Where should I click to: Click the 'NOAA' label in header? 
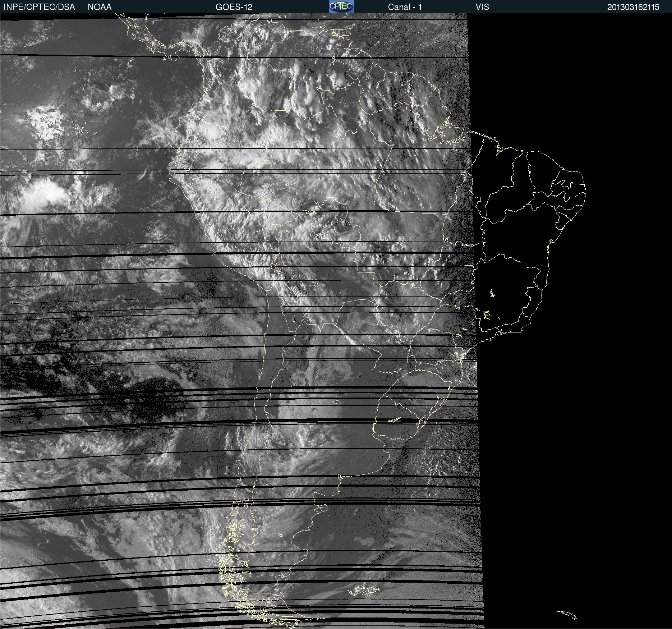click(100, 7)
